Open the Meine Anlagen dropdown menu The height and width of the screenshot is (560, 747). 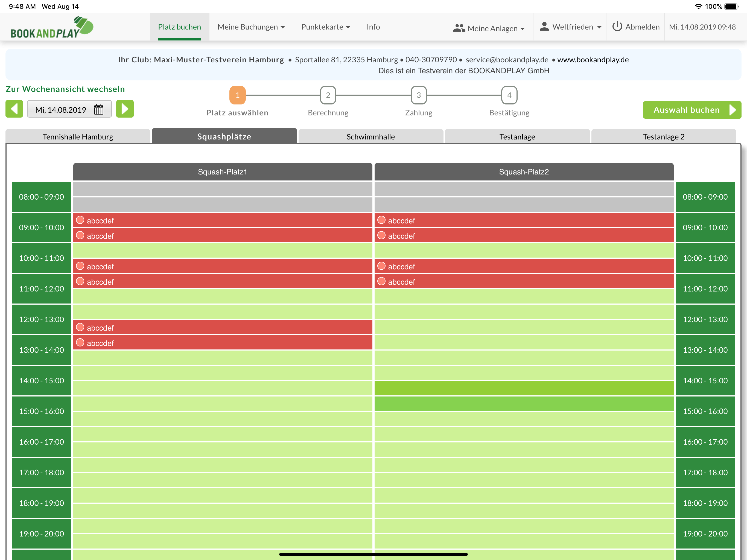tap(489, 28)
